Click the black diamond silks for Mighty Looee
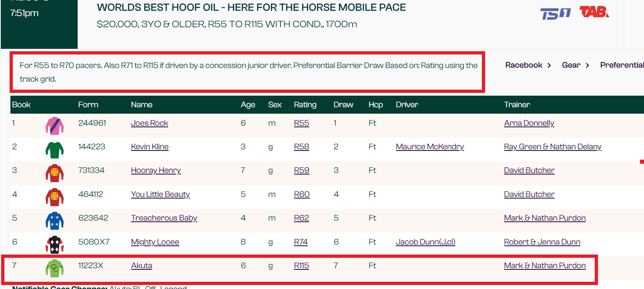Image resolution: width=644 pixels, height=289 pixels. [x=54, y=245]
